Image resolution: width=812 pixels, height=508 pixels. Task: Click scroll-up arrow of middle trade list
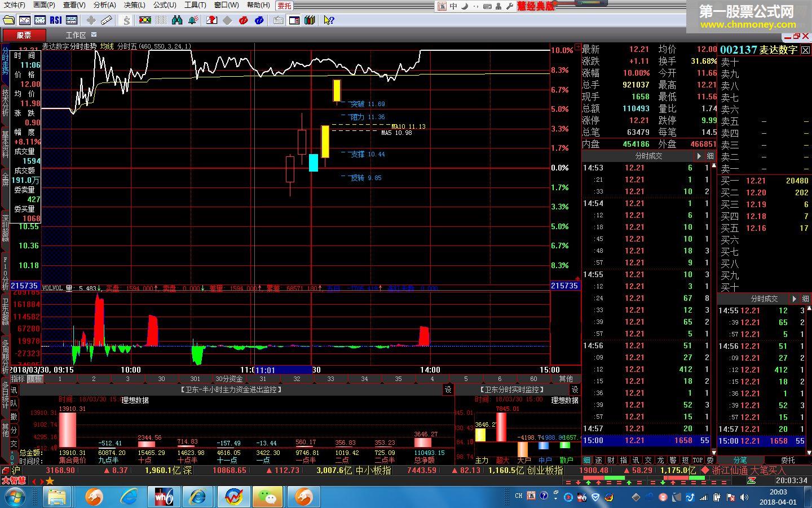click(x=714, y=165)
